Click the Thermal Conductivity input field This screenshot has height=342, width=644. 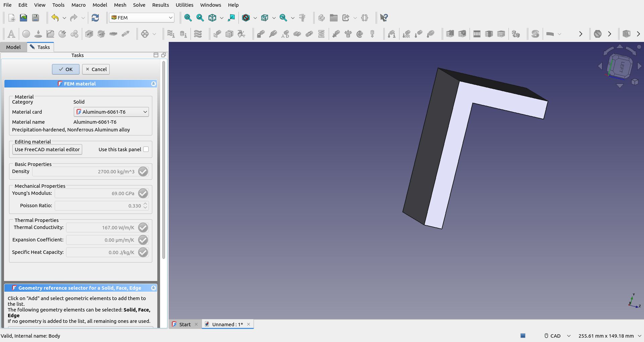click(102, 228)
